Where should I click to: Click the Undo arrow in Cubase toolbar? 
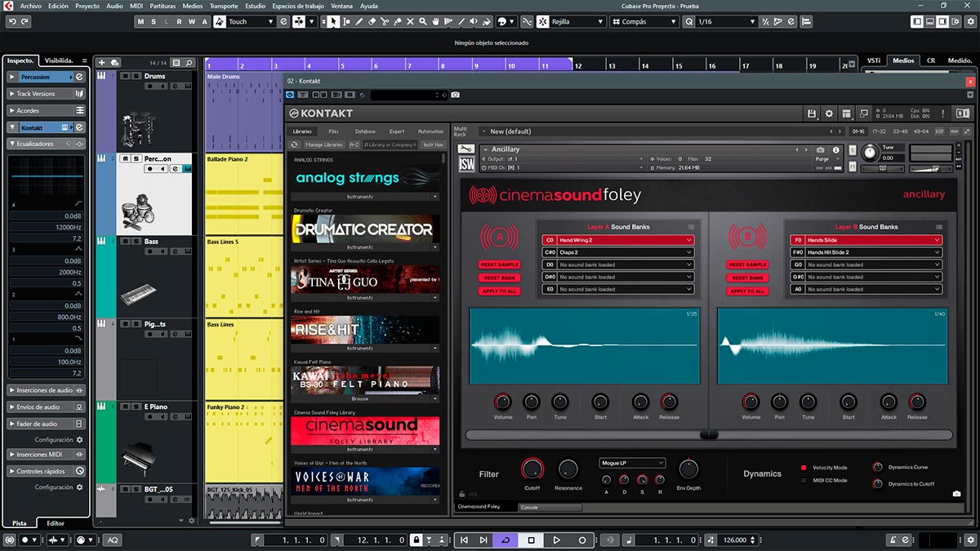(x=11, y=21)
